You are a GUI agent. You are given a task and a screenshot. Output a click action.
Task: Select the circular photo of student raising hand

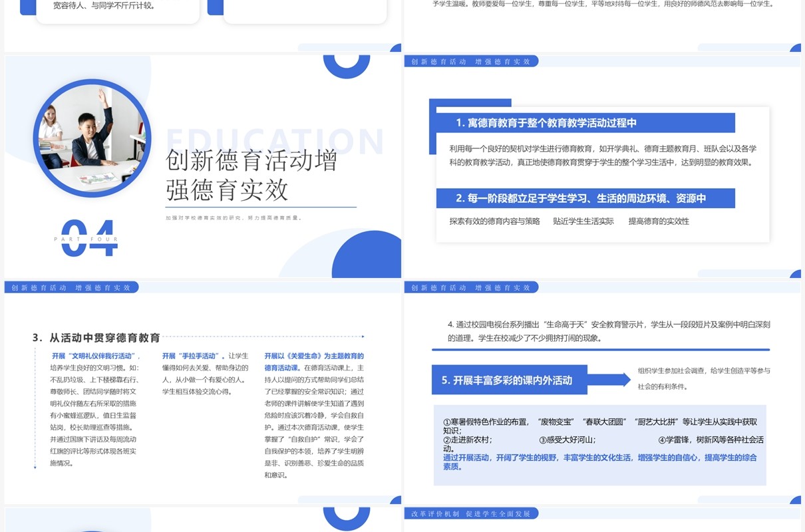coord(92,138)
